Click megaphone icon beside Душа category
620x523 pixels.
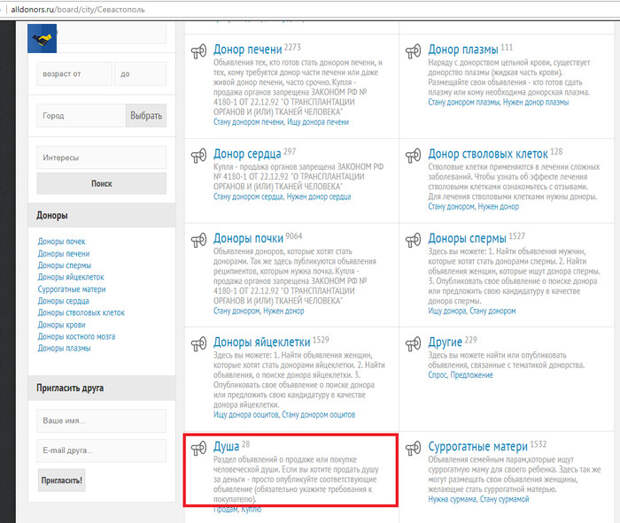pyautogui.click(x=199, y=448)
